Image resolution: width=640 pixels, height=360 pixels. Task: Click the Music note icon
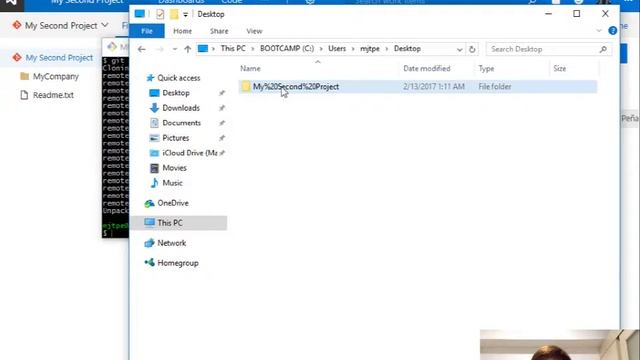click(x=154, y=183)
